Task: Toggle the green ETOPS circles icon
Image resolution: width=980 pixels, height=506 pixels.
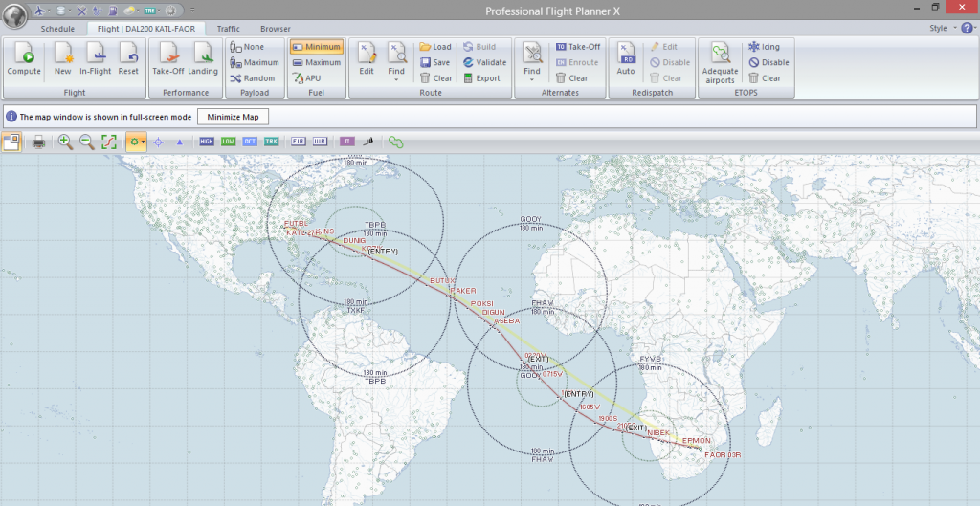Action: (x=395, y=143)
